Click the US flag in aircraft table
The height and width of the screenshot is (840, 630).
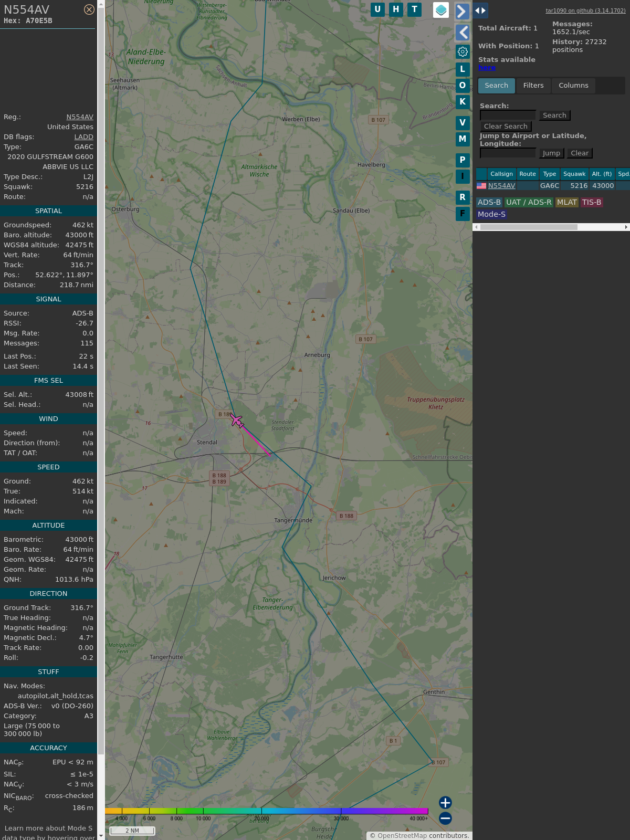click(481, 185)
